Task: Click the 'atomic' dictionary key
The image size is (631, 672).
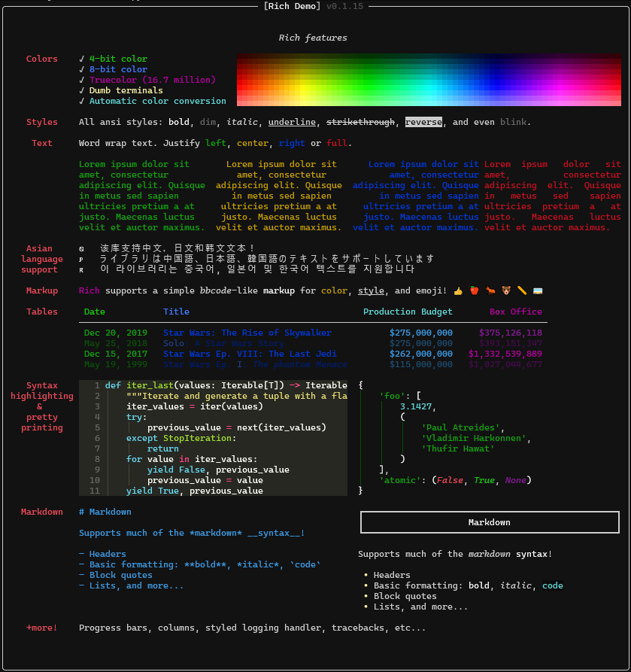Action: [400, 480]
